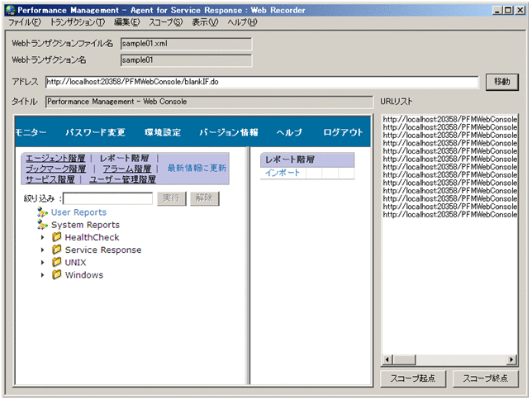Screen dimensions: 532x400
Task: Open the アラーム階層 link
Action: click(x=127, y=169)
